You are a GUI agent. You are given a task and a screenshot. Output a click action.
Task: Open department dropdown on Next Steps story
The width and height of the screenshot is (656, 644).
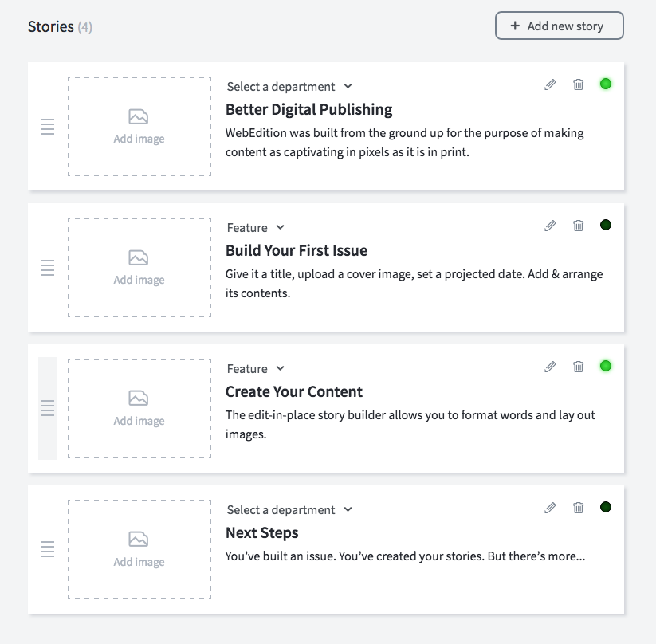tap(289, 509)
